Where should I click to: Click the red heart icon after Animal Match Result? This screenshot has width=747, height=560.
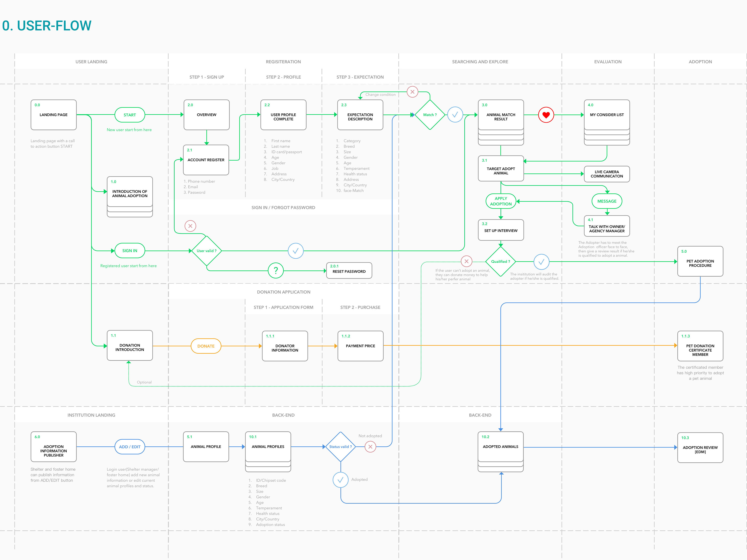point(546,115)
